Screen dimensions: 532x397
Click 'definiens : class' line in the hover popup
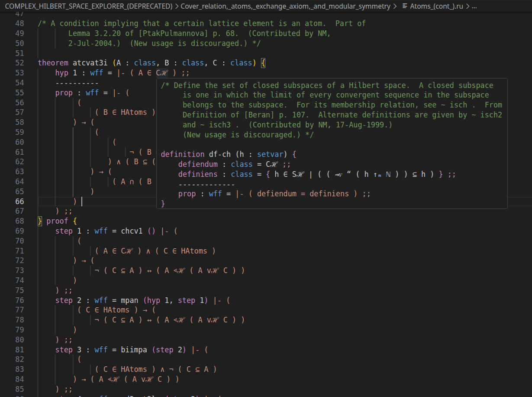point(317,174)
